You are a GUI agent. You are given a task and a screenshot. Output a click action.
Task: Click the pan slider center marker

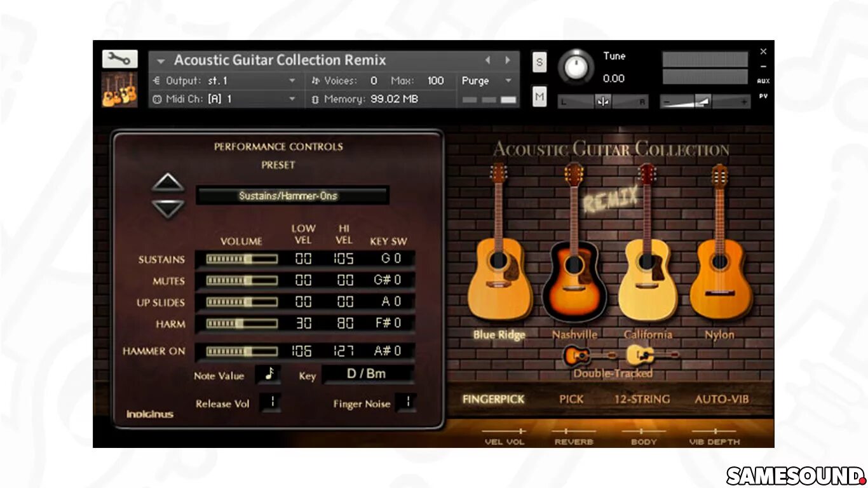(603, 102)
